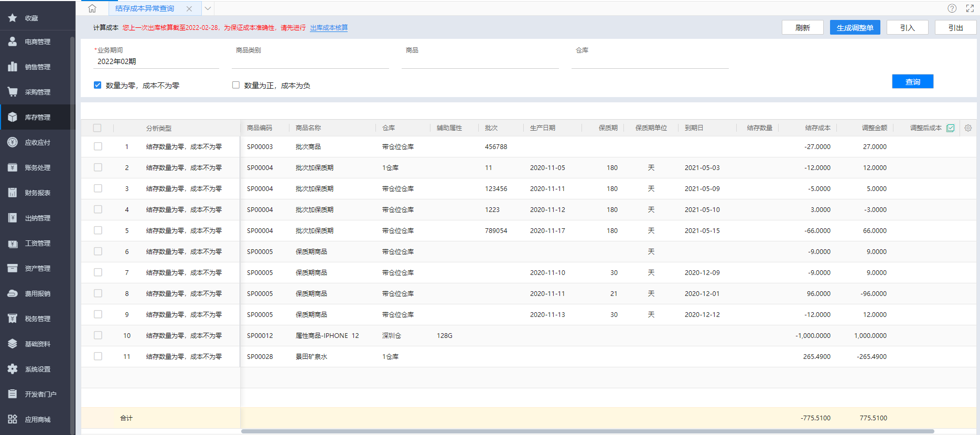Select row 10 checkbox for SP00012
This screenshot has height=435, width=980.
[x=98, y=335]
